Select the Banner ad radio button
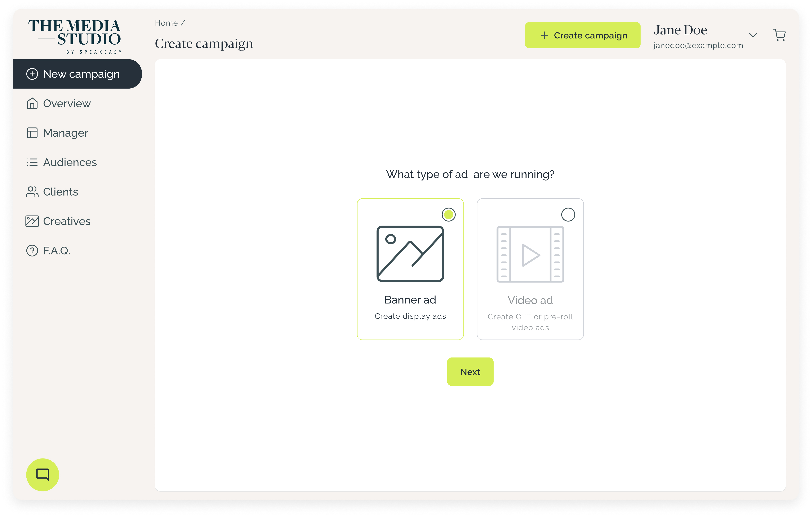The image size is (812, 517). pos(449,215)
